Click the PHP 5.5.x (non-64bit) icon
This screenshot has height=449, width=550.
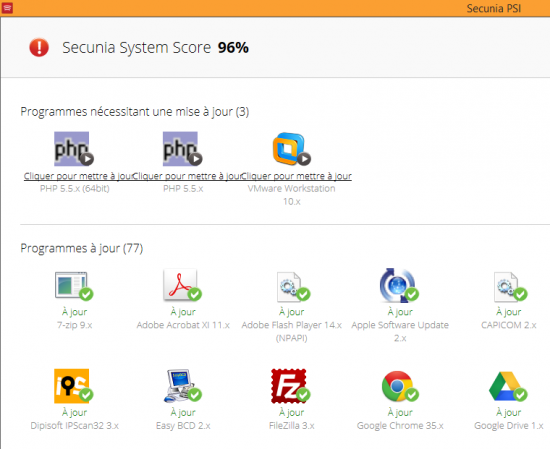182,149
